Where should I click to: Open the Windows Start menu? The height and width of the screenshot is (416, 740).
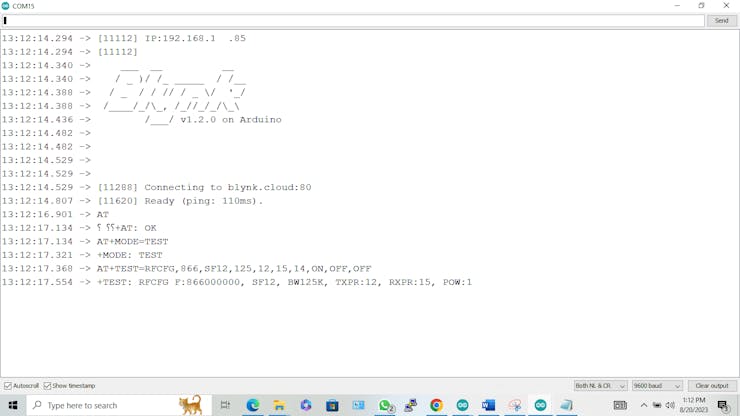pos(13,405)
